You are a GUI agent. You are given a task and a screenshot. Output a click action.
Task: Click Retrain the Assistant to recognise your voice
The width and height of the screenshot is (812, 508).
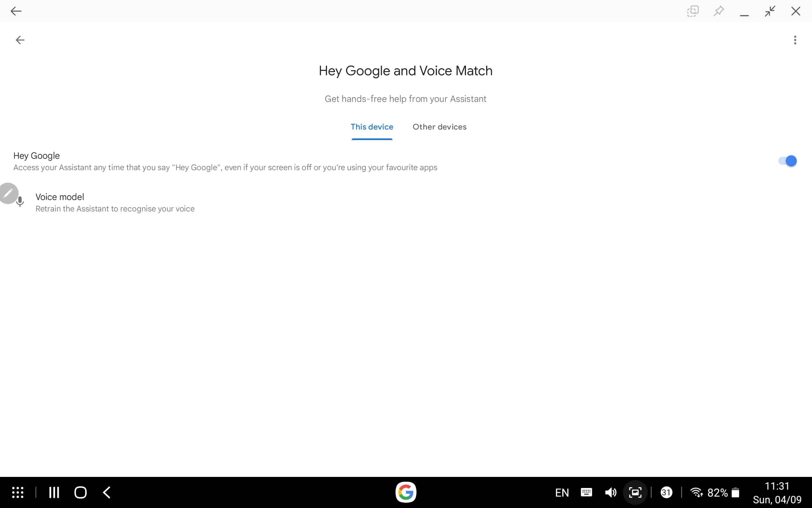point(115,209)
